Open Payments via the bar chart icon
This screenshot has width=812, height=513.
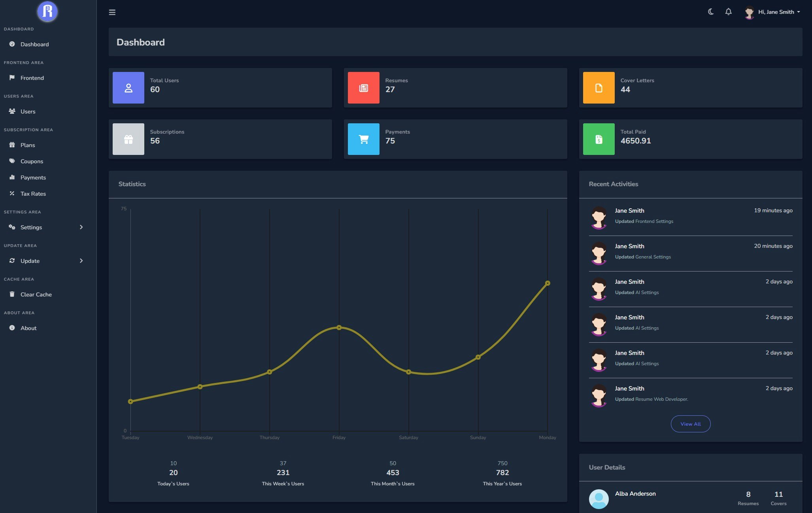click(11, 177)
